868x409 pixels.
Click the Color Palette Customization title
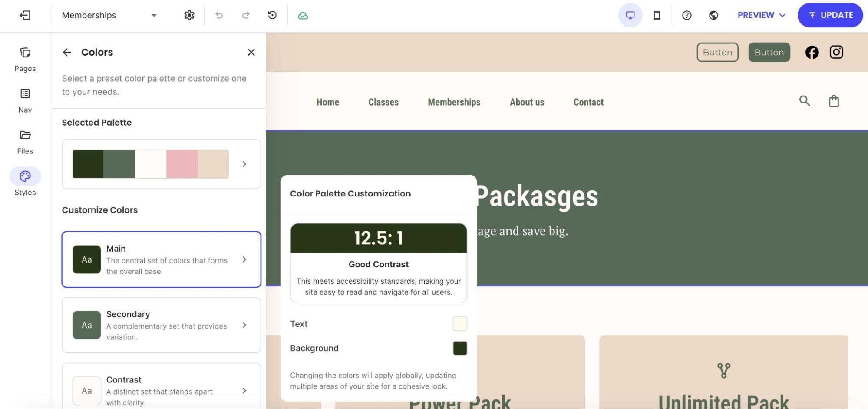point(350,194)
